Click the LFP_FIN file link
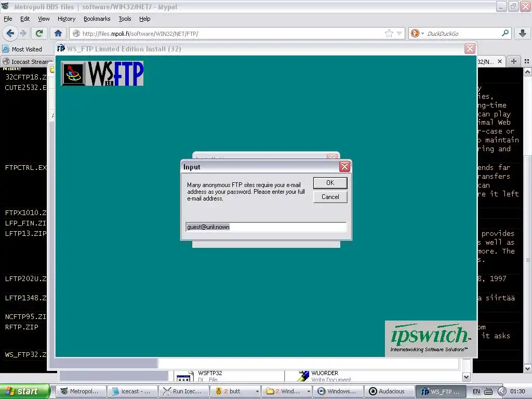Screen dimensions: 532x399 click(26, 223)
